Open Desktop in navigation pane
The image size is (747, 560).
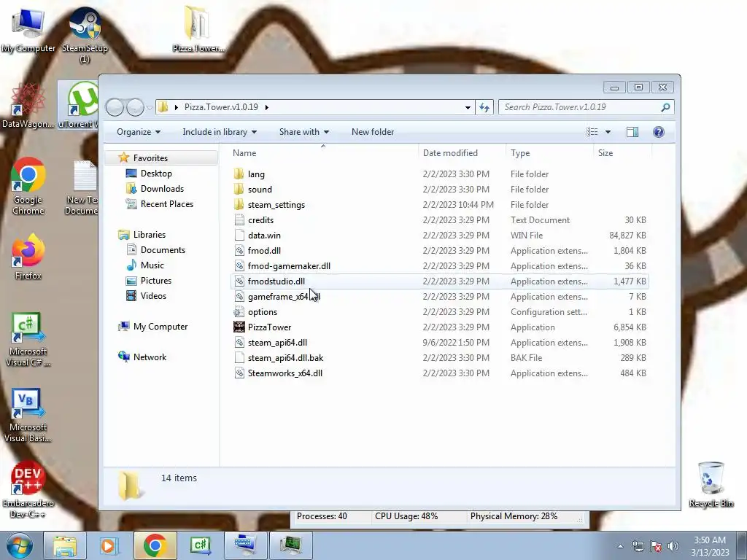[156, 174]
